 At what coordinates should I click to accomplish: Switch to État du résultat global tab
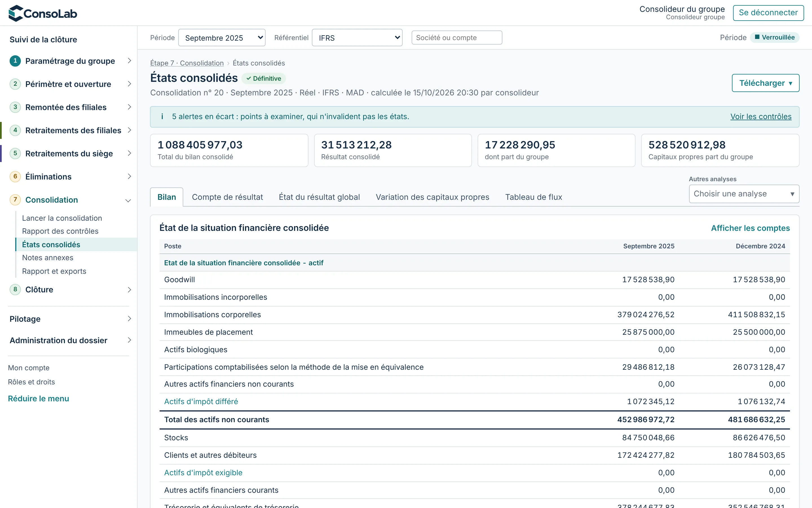click(x=319, y=197)
